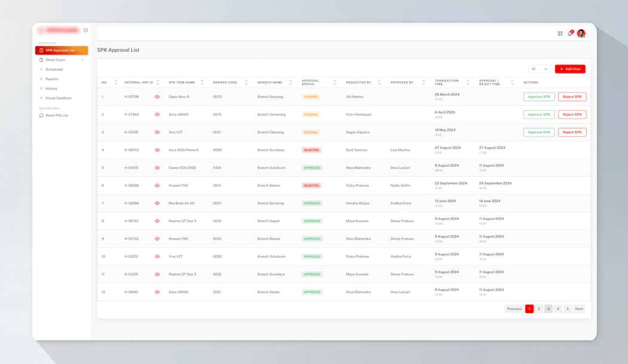The image size is (628, 364).
Task: Open the rows-per-page dropdown showing 10
Action: tap(539, 69)
